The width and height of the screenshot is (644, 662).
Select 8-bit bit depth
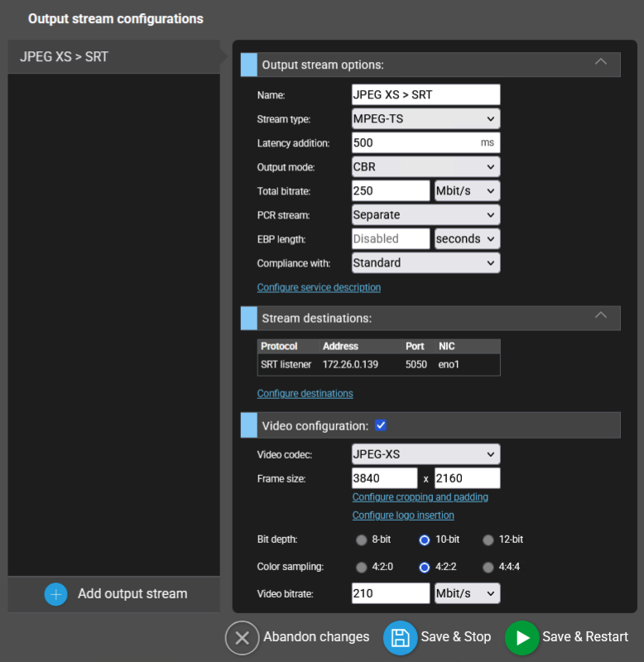[x=361, y=540]
